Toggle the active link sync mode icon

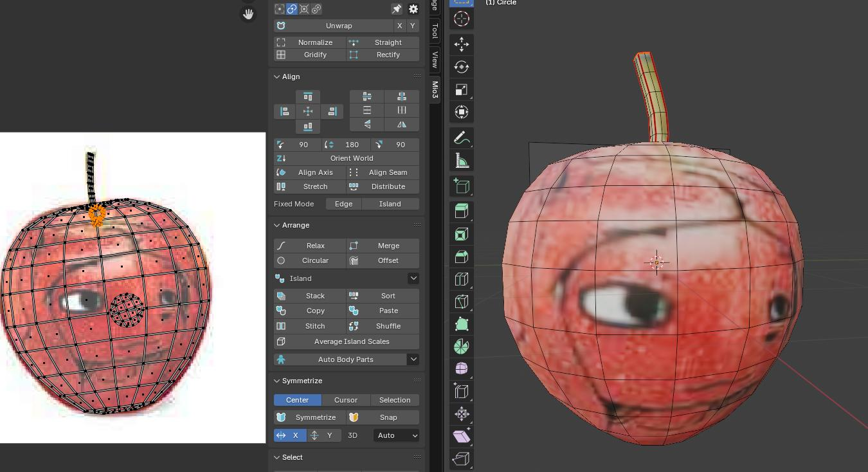292,9
